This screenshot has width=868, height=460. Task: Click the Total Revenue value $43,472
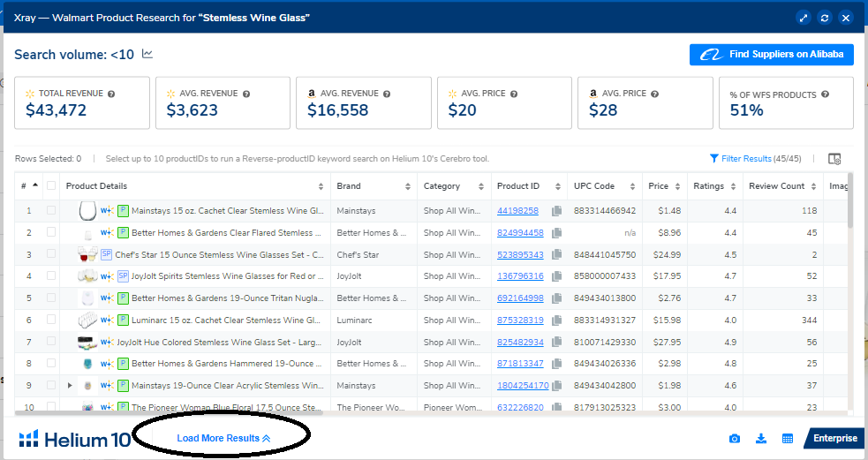(x=56, y=110)
